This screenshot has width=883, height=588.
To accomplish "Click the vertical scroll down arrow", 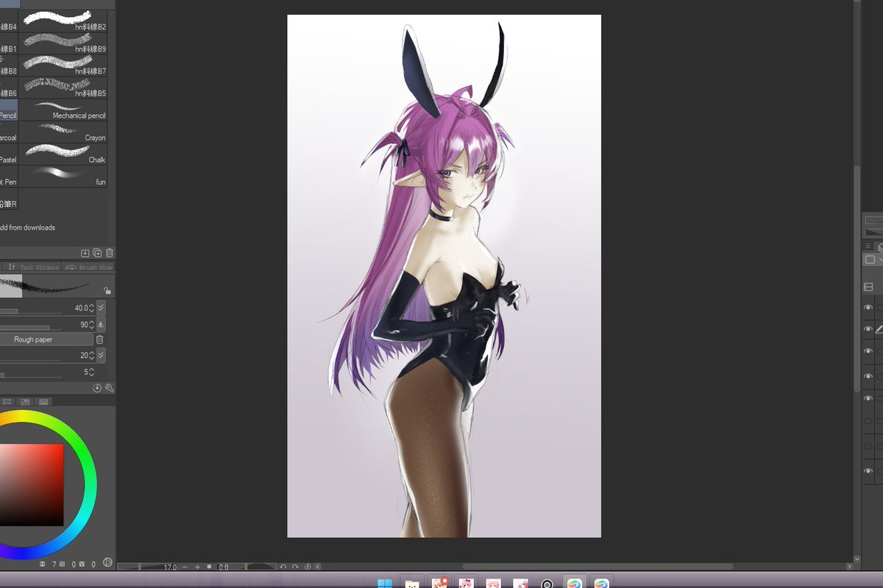I will click(x=857, y=559).
